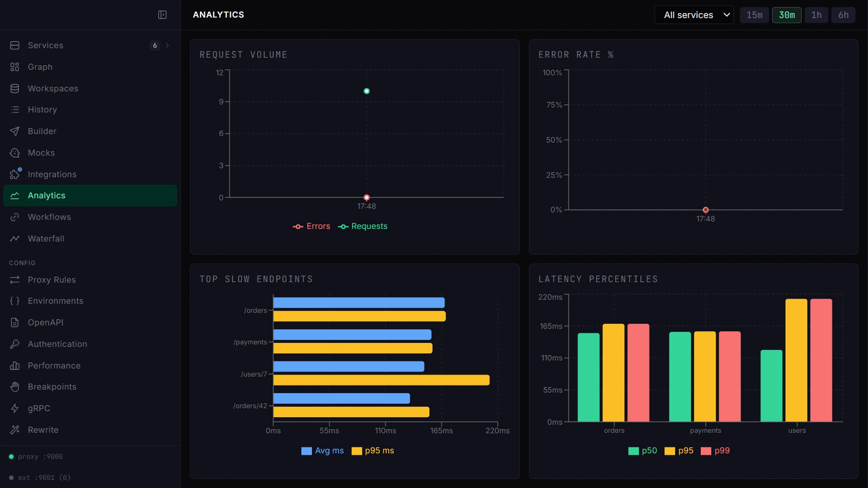Go to the Workflows page
Screen dimensions: 868x488
(90, 217)
